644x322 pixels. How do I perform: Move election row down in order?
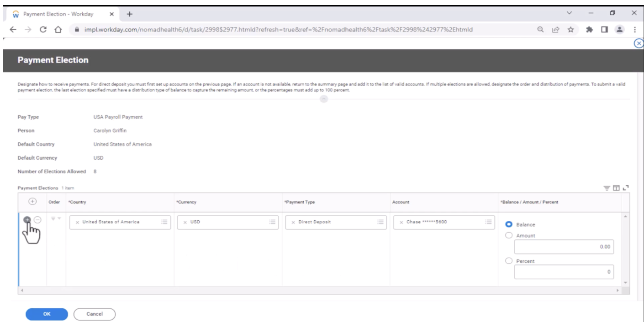tap(58, 219)
